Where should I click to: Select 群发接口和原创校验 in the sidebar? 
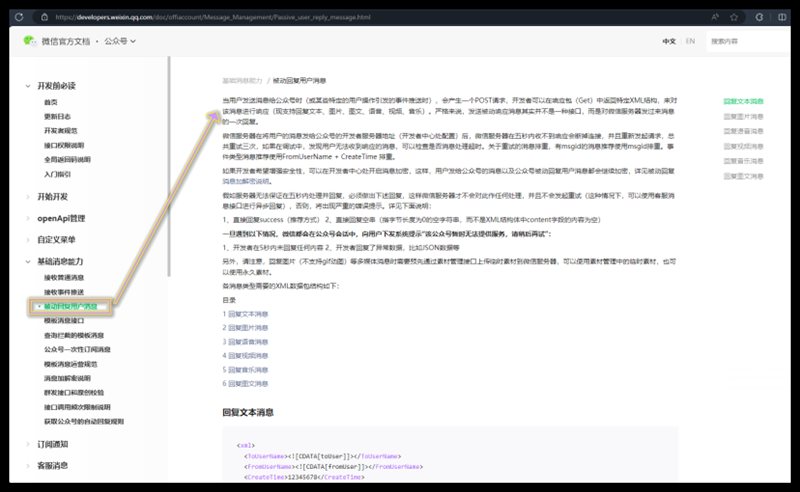[x=74, y=392]
